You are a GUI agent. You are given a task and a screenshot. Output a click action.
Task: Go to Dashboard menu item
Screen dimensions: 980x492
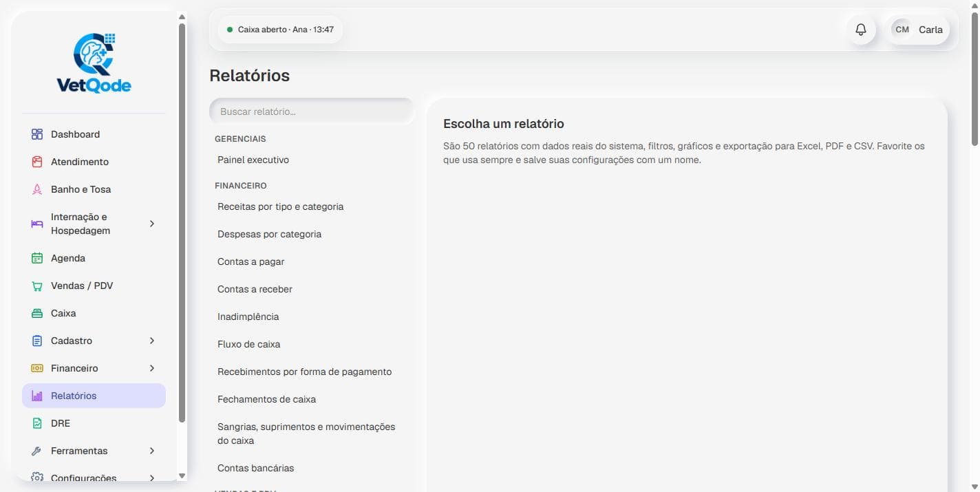pos(94,134)
